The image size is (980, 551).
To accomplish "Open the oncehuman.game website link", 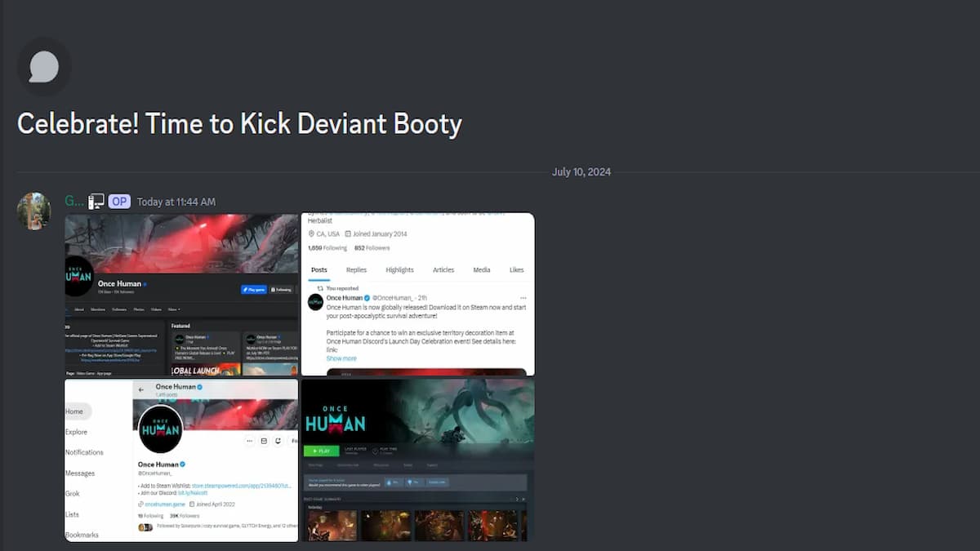I will click(x=164, y=504).
